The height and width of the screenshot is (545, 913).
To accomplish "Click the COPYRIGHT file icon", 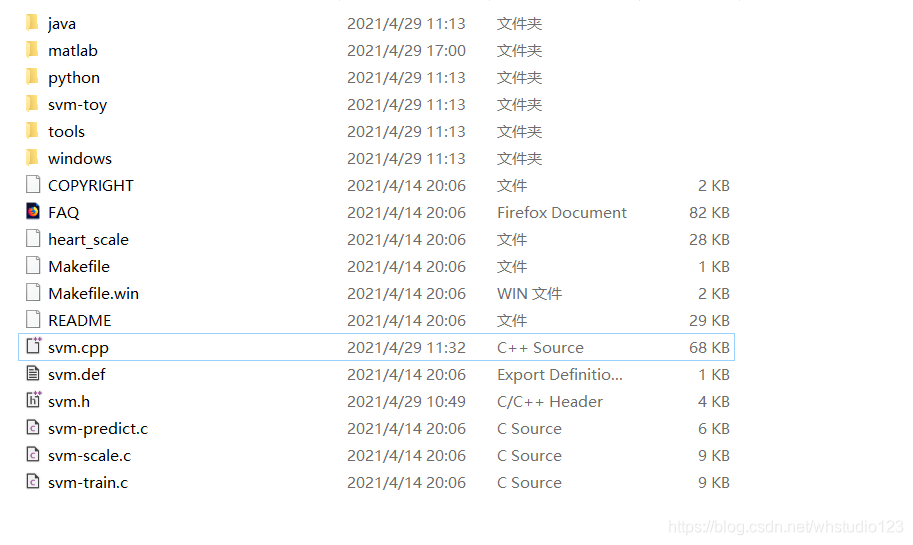I will pos(33,185).
